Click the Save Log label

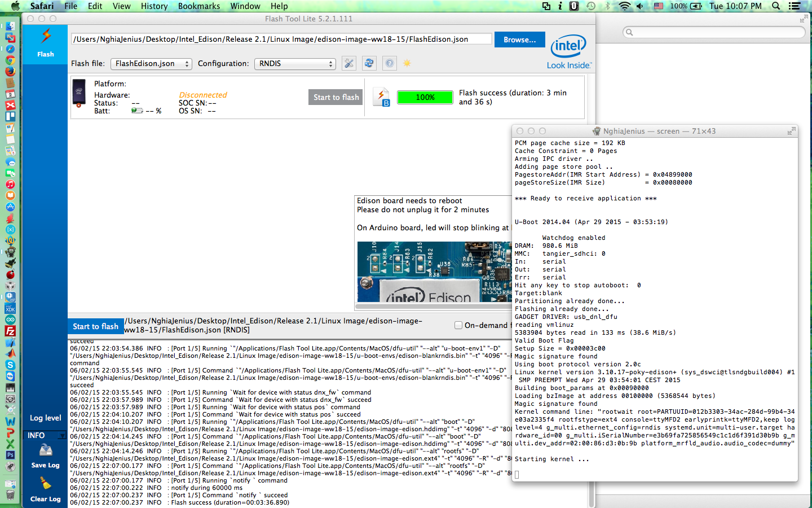coord(46,465)
